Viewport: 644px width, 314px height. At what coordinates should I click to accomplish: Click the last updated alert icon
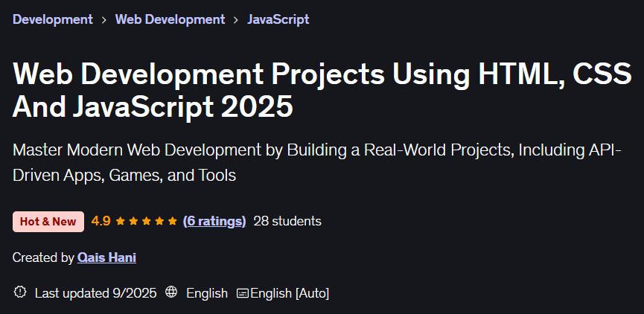(20, 292)
